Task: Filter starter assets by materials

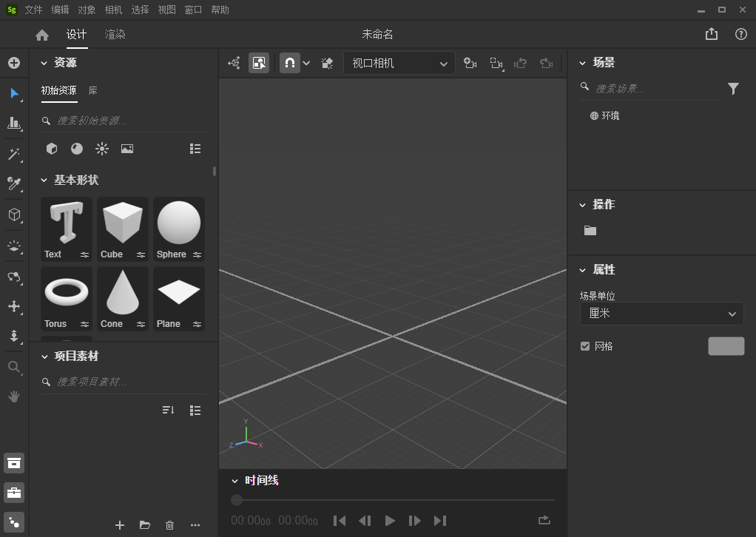Action: [x=77, y=149]
